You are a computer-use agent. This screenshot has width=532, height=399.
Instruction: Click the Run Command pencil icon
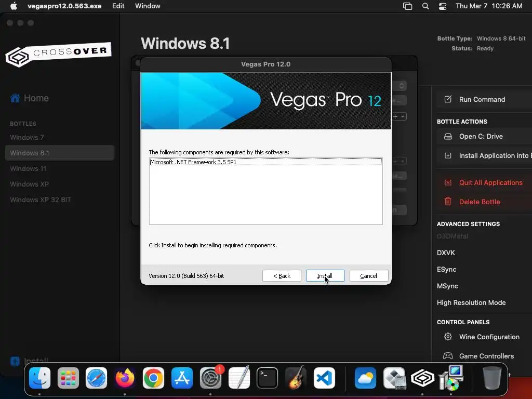pos(448,99)
